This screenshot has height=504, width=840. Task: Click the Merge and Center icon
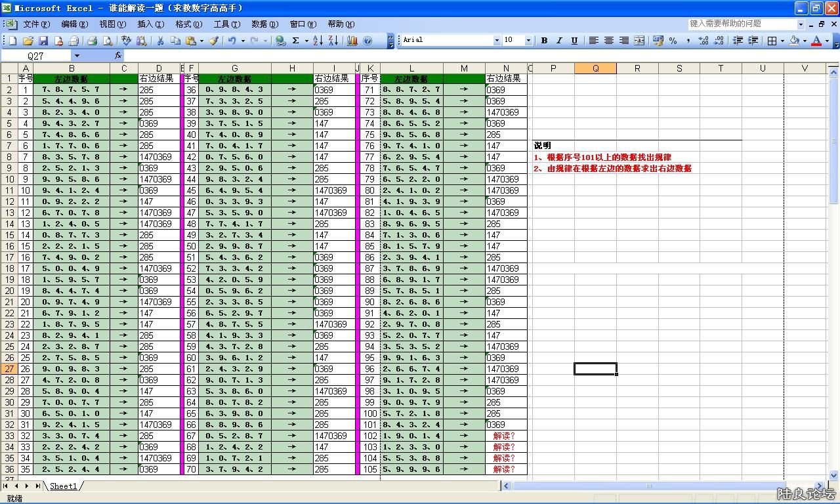pyautogui.click(x=639, y=41)
